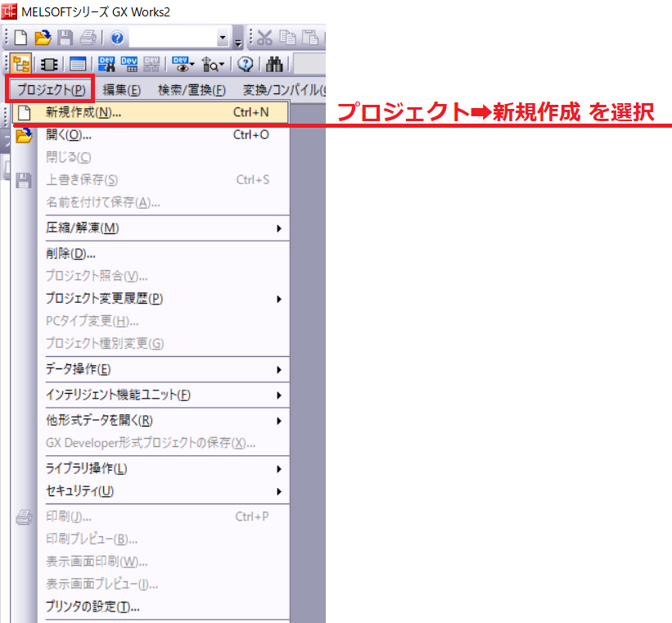Expand the 圧縮/解凍(M) submenu
Image resolution: width=672 pixels, height=623 pixels.
point(151,228)
